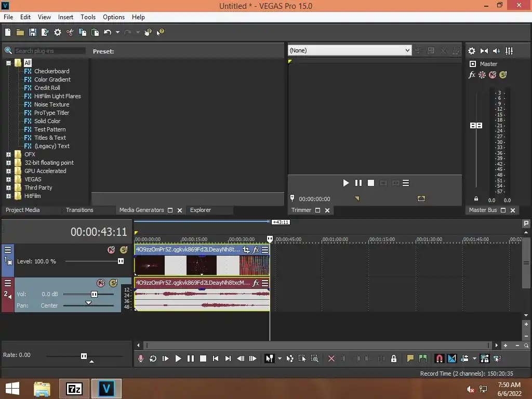Mute audio track 2
The height and width of the screenshot is (399, 532).
click(x=101, y=283)
